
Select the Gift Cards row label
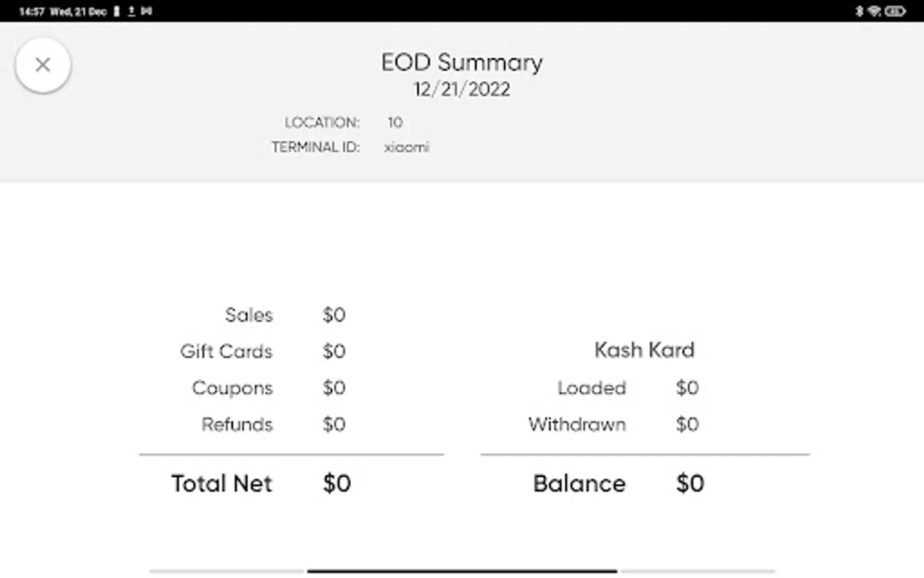[x=227, y=351]
